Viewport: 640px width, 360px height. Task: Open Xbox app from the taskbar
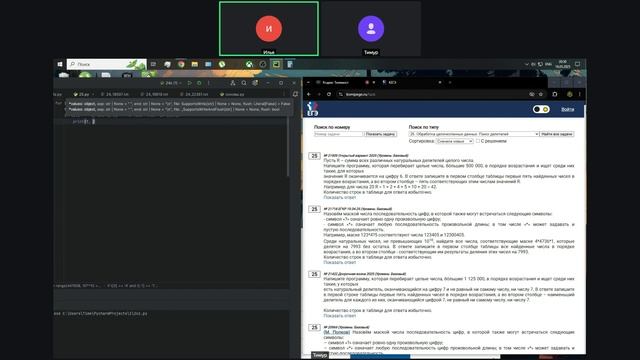point(249,64)
